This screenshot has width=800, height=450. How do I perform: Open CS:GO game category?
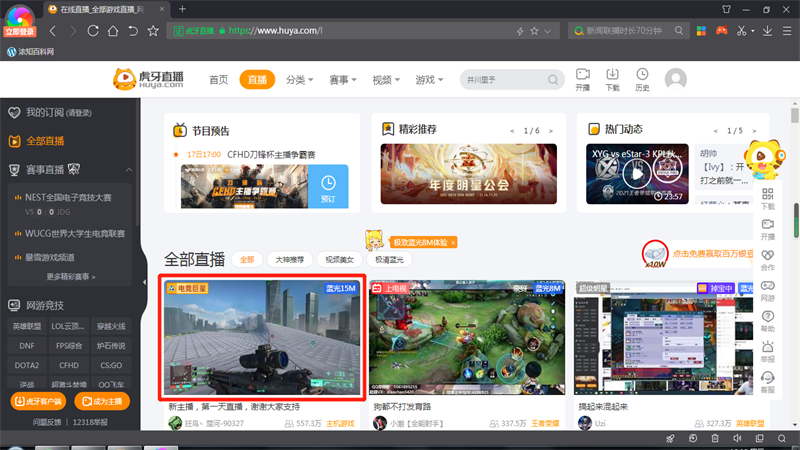tap(111, 365)
